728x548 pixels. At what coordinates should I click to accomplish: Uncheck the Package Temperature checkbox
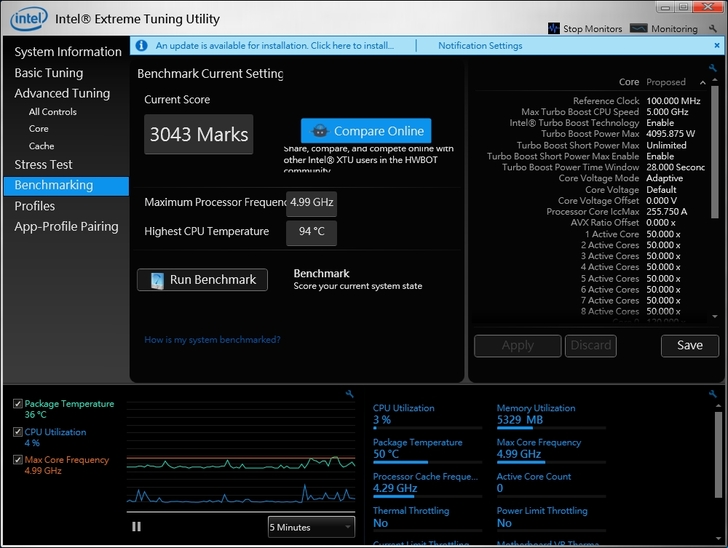[18, 404]
